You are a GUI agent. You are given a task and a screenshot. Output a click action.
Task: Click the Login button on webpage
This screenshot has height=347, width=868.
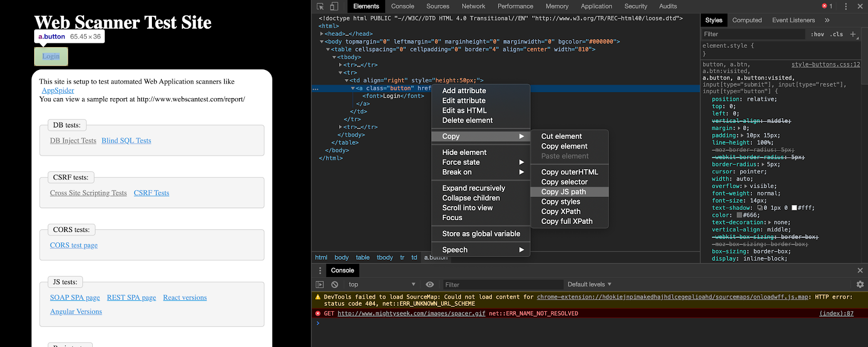[x=51, y=56]
